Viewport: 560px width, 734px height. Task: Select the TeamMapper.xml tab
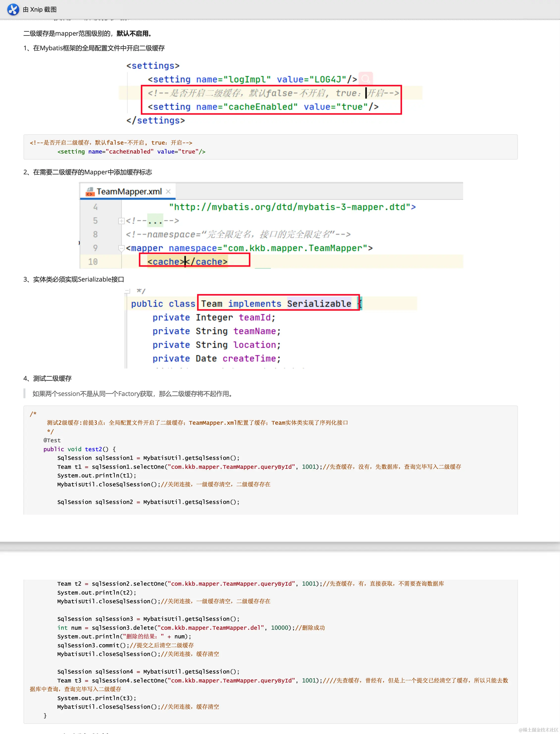pos(129,192)
